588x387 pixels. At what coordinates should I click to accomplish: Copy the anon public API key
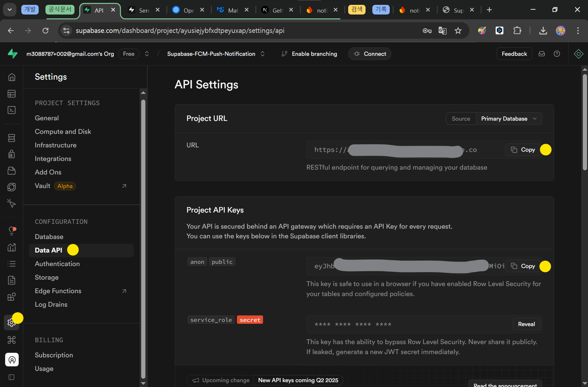[x=523, y=266]
